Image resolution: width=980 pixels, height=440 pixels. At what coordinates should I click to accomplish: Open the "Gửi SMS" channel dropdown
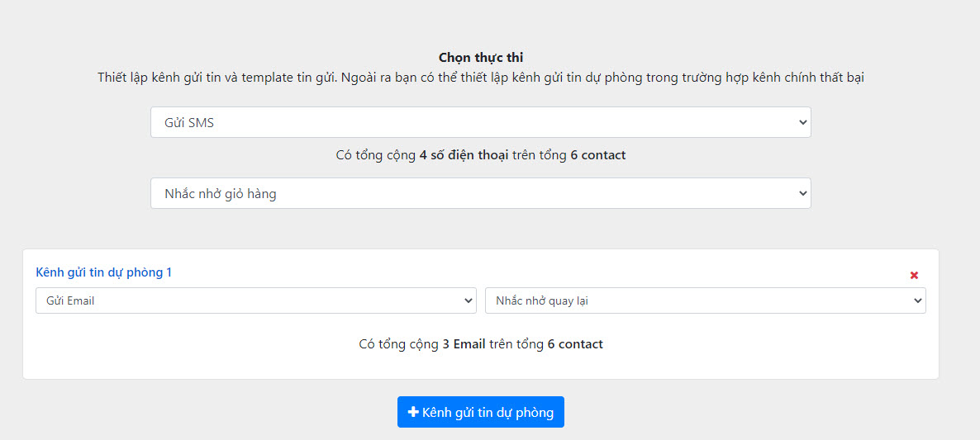[480, 122]
